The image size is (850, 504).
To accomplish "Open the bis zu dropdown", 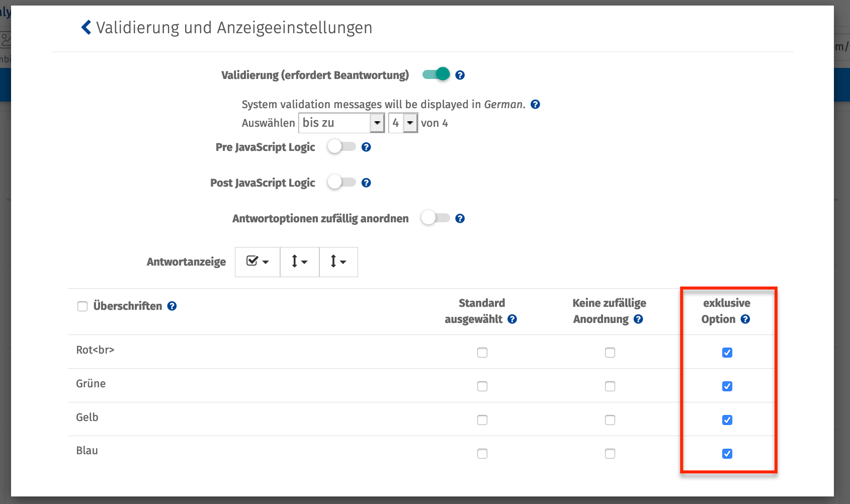I will (342, 123).
